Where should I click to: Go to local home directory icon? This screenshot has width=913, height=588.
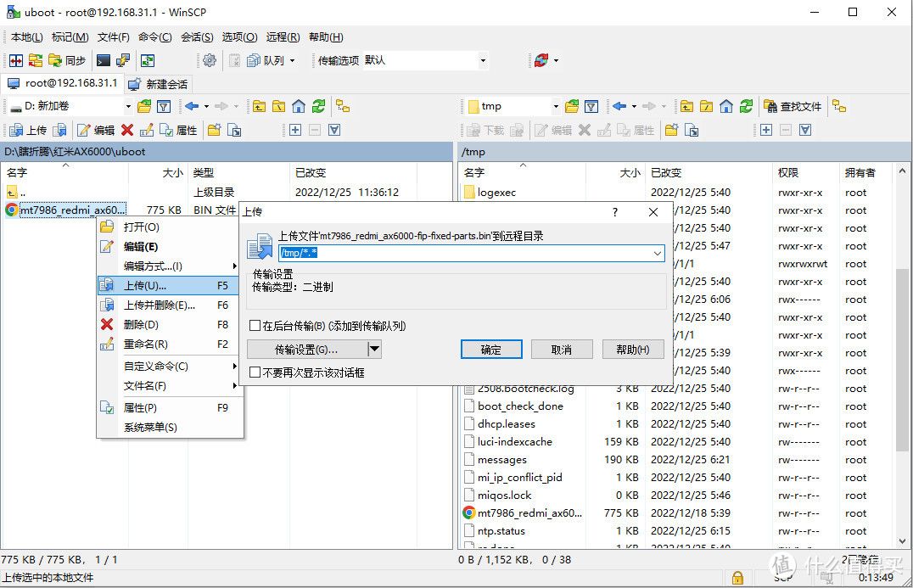299,106
